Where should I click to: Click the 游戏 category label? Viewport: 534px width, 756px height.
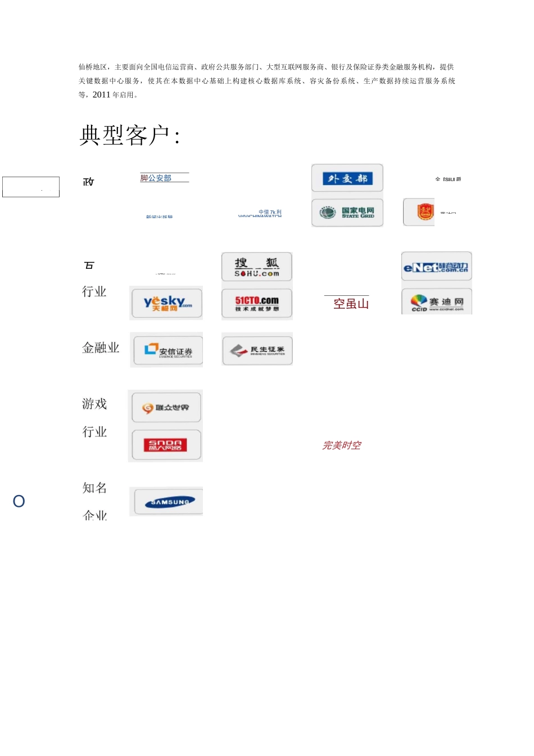coord(94,404)
